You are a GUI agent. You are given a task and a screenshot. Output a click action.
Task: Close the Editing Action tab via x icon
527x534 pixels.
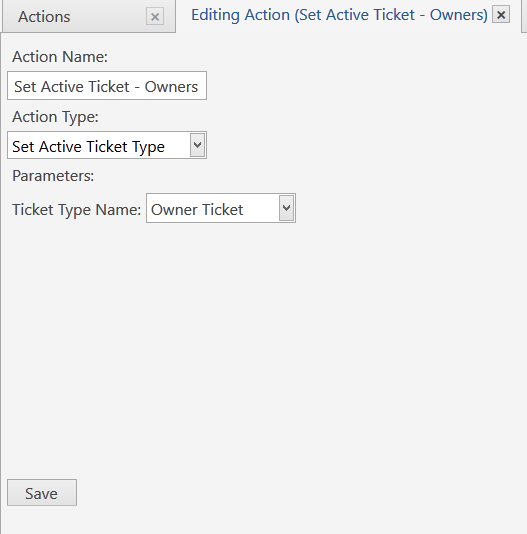tap(501, 15)
